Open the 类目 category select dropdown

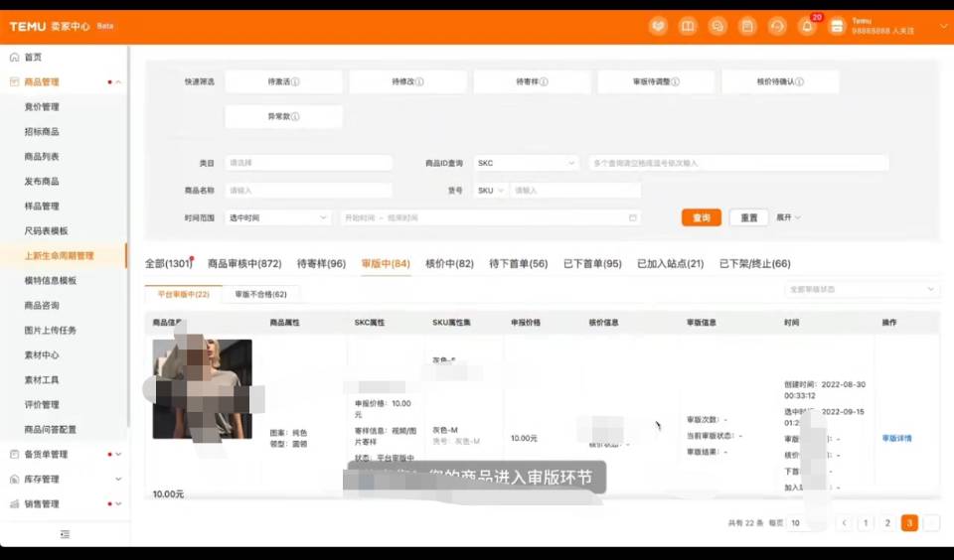(308, 163)
